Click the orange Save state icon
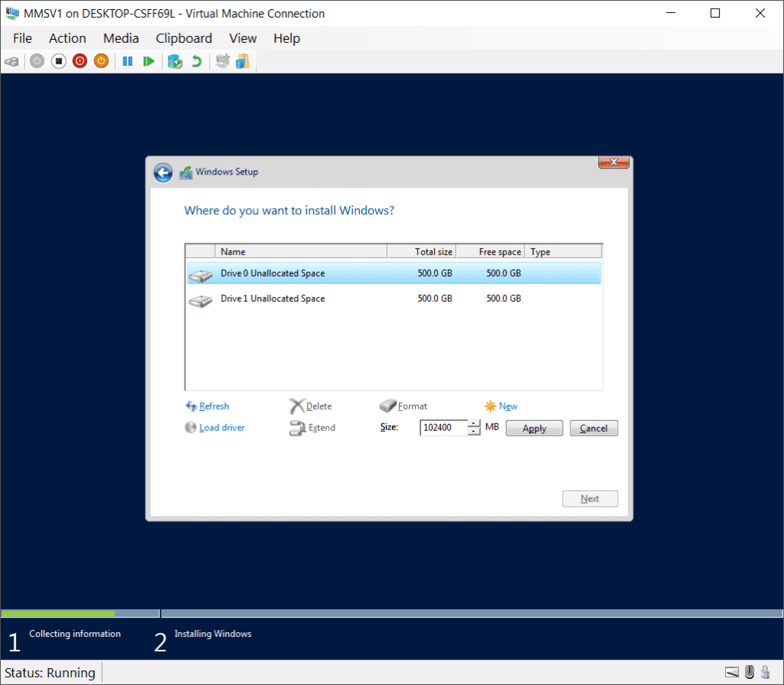 point(102,61)
